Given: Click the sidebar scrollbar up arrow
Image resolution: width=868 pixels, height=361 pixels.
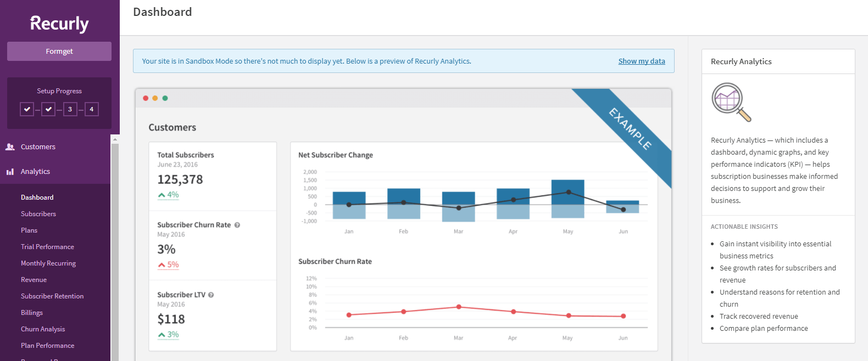Looking at the screenshot, I should (x=115, y=139).
